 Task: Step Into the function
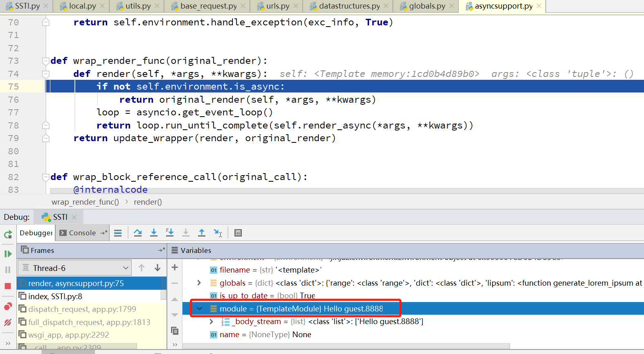click(154, 233)
